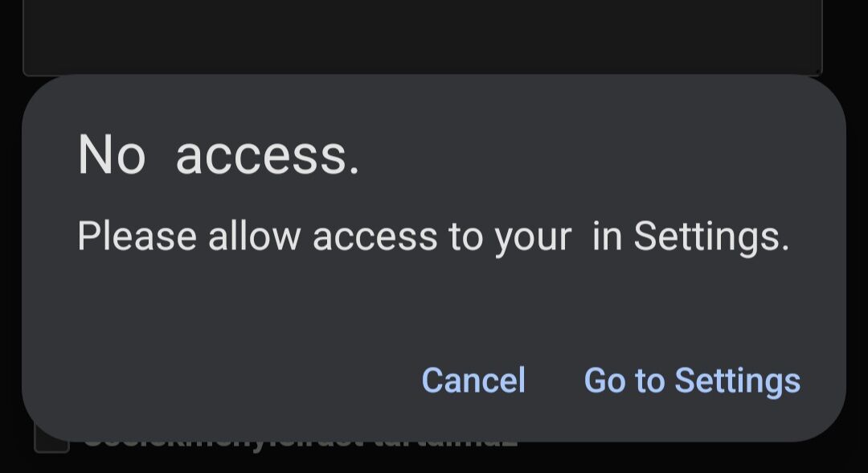Click the dark text area above dialog
This screenshot has width=868, height=473.
[422, 36]
